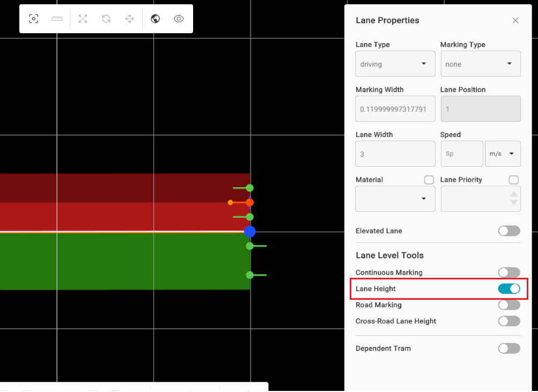This screenshot has width=538, height=392.
Task: Click the large blue road endpoint node
Action: (249, 232)
